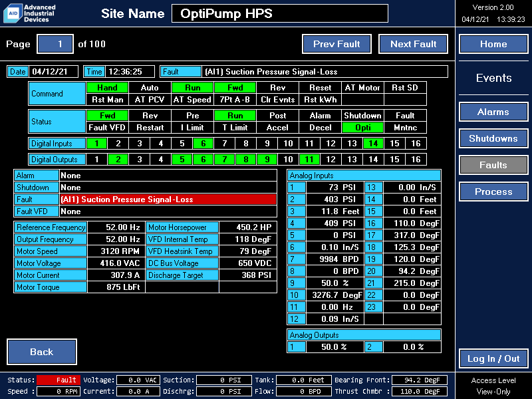532x399 pixels.
Task: Click the Advanced Industrial Devices logo
Action: [29, 13]
